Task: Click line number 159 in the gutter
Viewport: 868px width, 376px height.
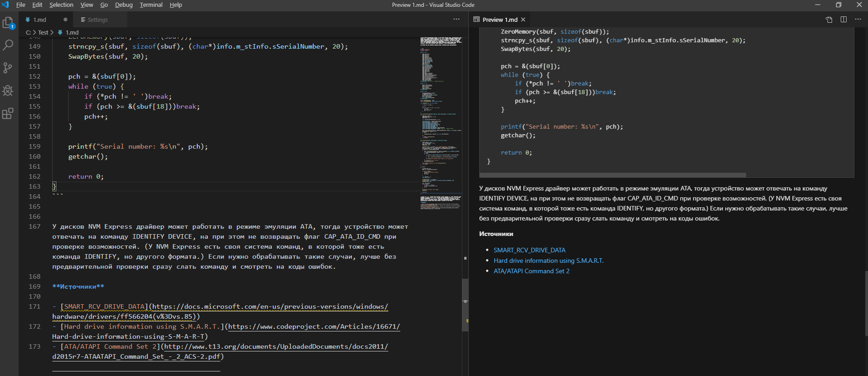Action: tap(35, 146)
